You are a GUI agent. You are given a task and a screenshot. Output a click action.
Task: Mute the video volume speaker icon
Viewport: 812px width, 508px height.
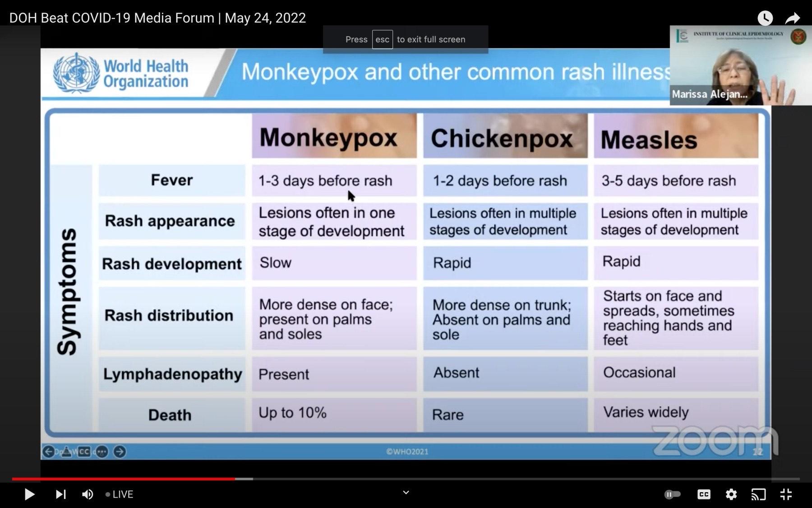point(88,494)
